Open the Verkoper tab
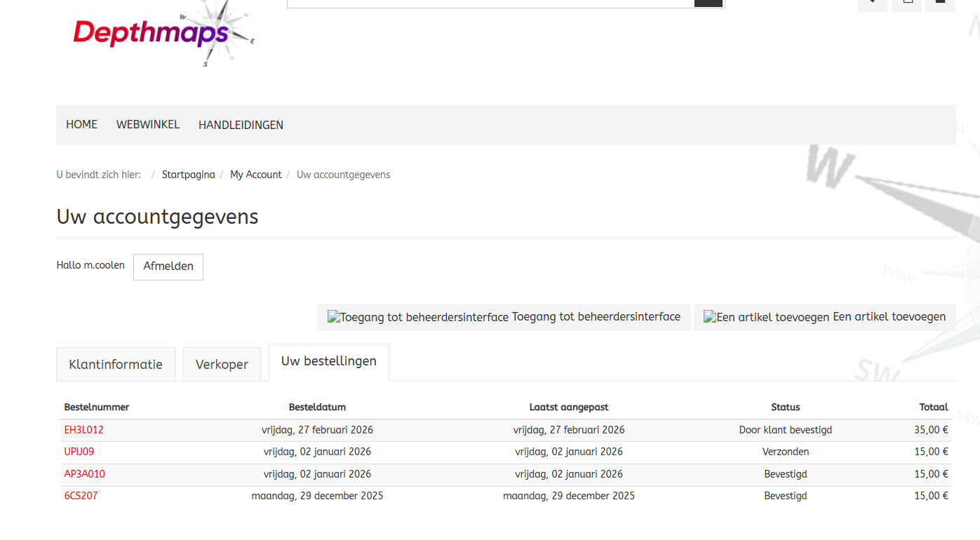The height and width of the screenshot is (540, 980). click(222, 365)
